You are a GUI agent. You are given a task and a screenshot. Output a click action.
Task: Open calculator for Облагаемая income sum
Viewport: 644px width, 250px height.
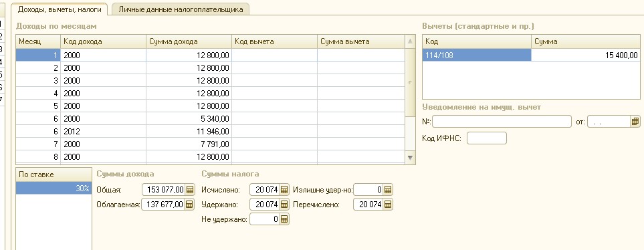(190, 204)
